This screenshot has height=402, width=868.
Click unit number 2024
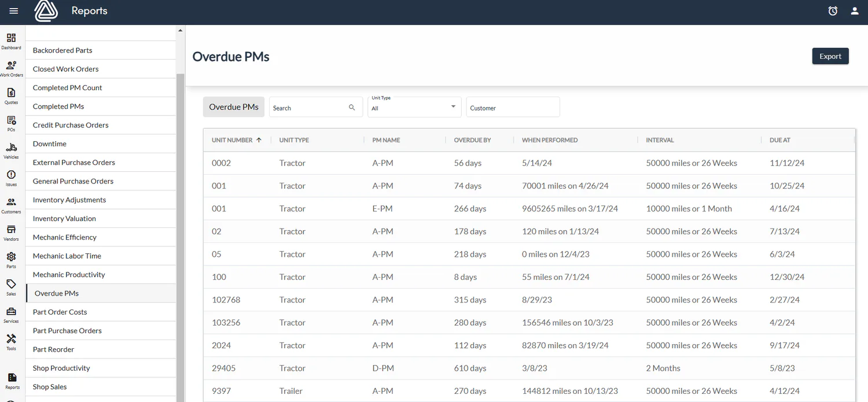click(221, 345)
